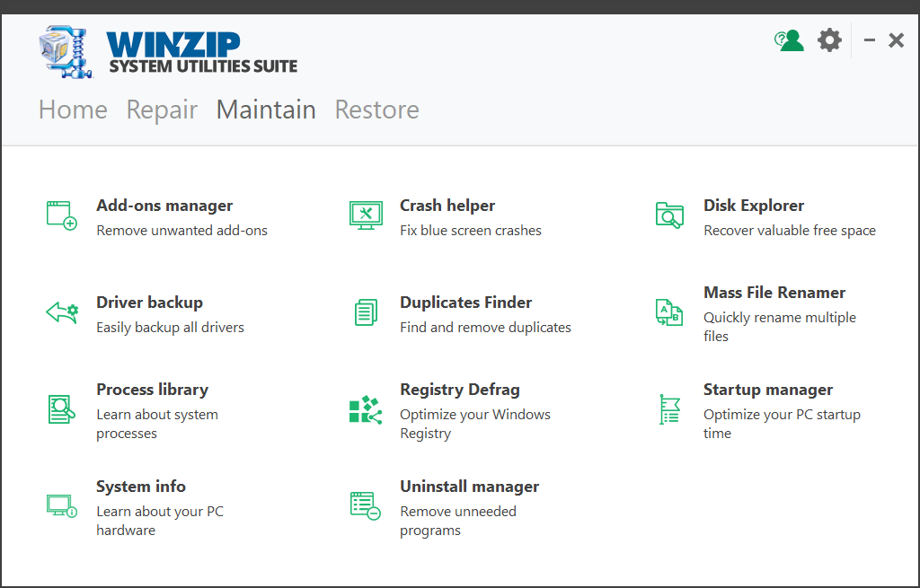Open Duplicates Finder using its stacked-pages icon
This screenshot has height=588, width=920.
point(365,312)
